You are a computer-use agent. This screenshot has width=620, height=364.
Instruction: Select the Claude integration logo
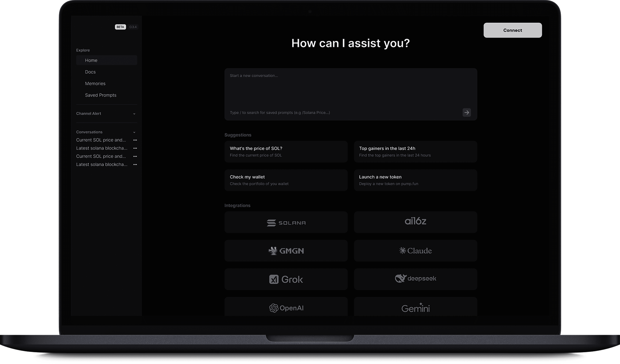coord(416,251)
